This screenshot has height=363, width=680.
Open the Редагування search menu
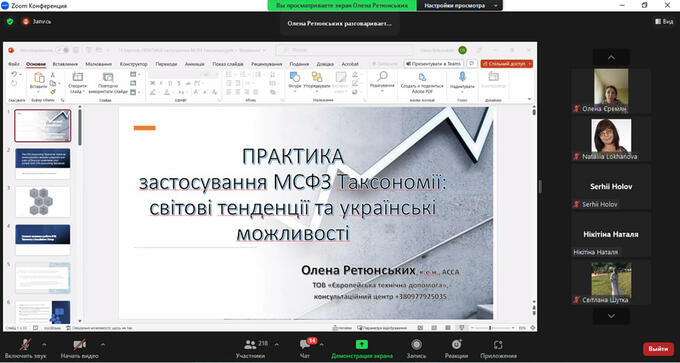click(382, 81)
